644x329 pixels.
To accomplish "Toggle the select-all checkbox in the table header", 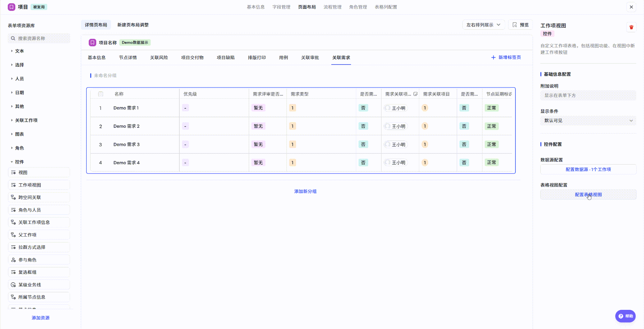I will click(101, 94).
